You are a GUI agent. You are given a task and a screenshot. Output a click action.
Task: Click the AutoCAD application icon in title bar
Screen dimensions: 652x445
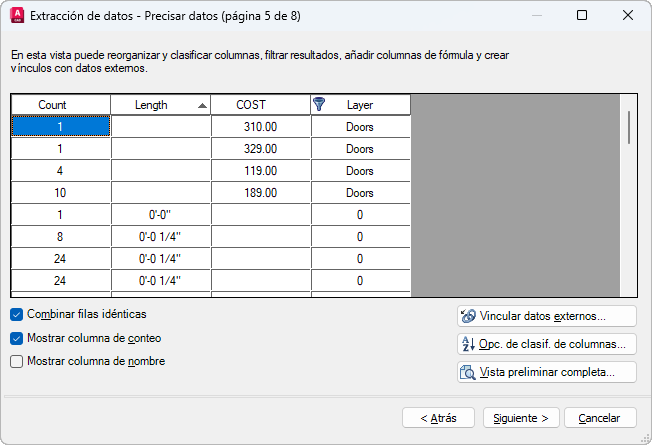click(17, 15)
